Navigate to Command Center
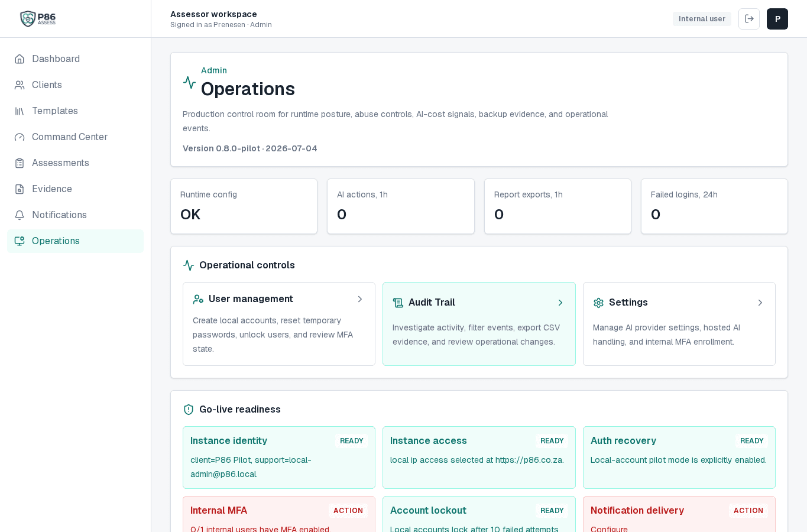Viewport: 807px width, 532px height. [x=75, y=137]
